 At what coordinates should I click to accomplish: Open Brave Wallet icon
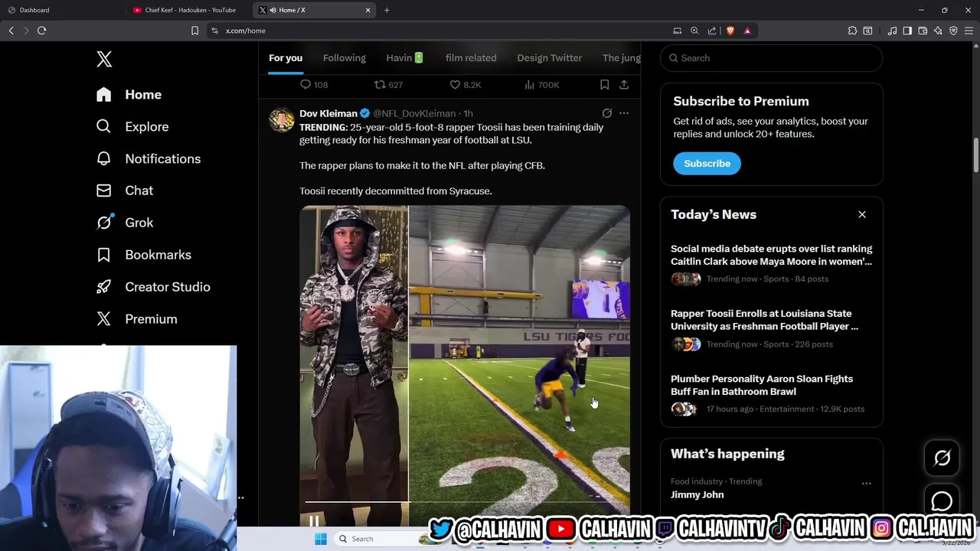pyautogui.click(x=923, y=31)
